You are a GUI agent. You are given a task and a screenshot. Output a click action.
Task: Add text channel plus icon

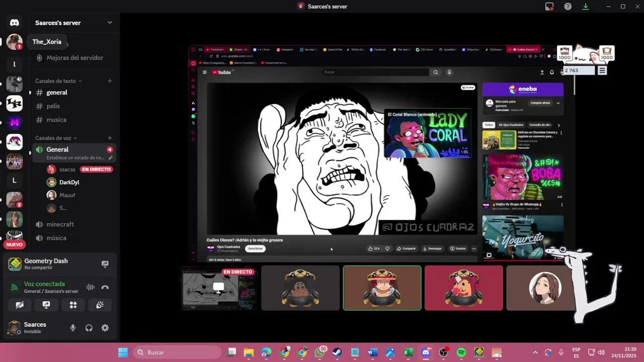point(110,81)
